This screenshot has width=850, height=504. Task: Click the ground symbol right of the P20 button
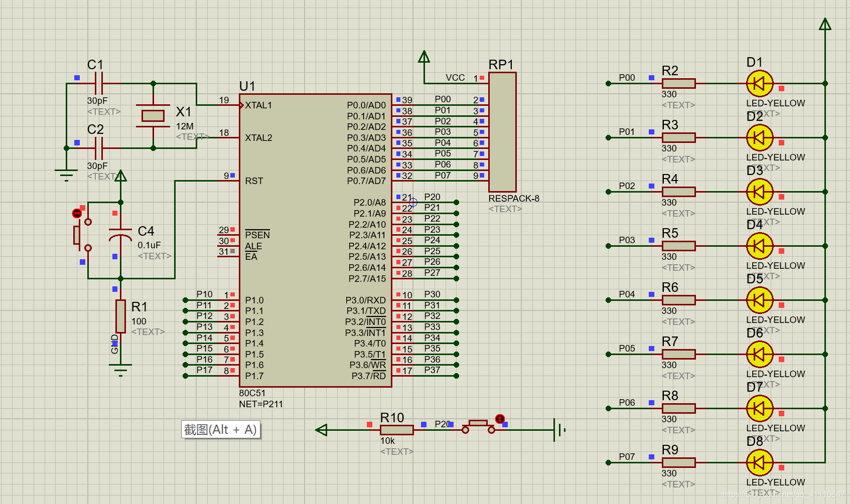coord(559,430)
